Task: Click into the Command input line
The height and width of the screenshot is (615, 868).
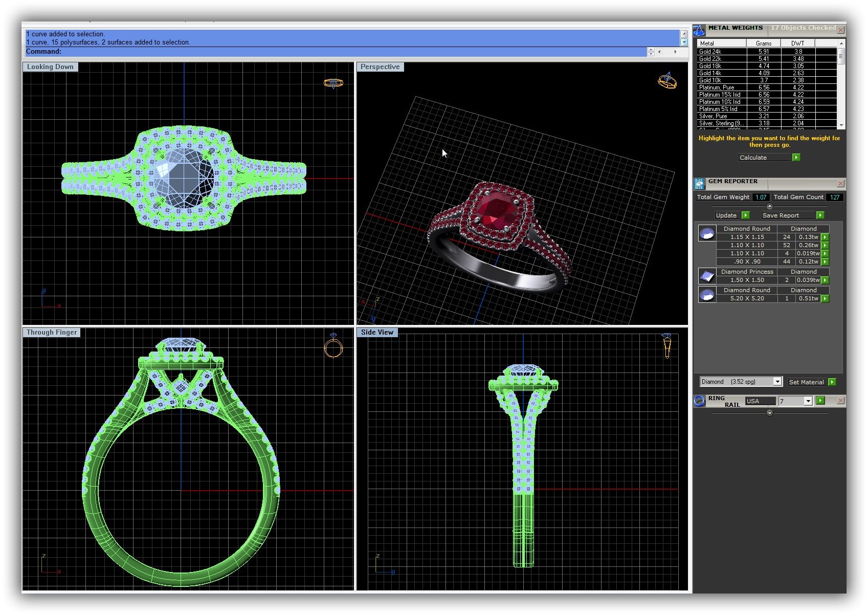Action: tap(353, 52)
